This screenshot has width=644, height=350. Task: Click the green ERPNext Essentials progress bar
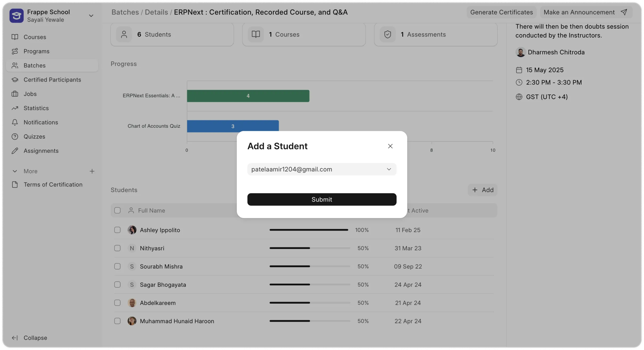click(248, 96)
